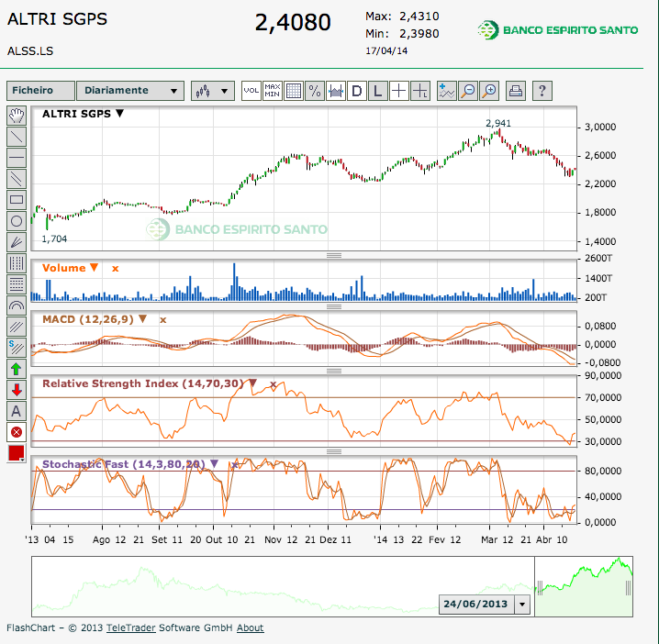Select the hand pan tool

point(17,116)
